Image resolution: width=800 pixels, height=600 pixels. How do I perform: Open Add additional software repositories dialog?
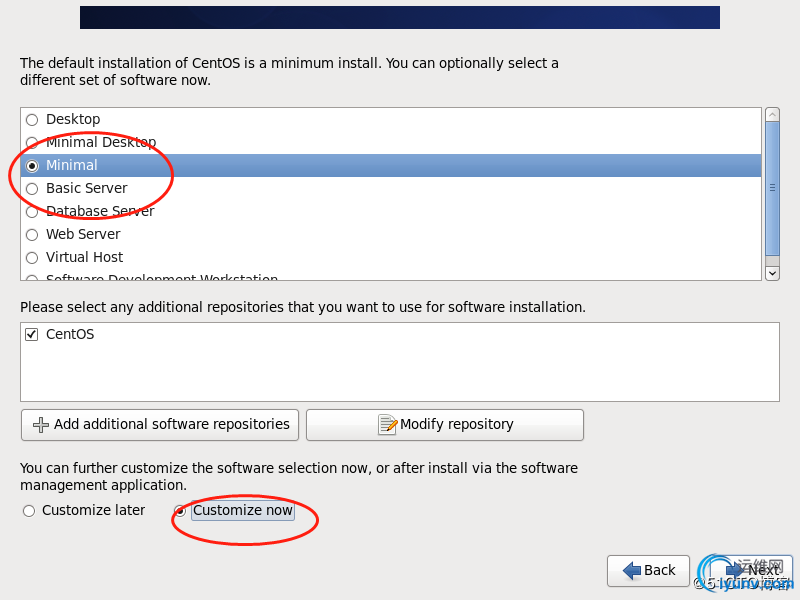click(160, 424)
